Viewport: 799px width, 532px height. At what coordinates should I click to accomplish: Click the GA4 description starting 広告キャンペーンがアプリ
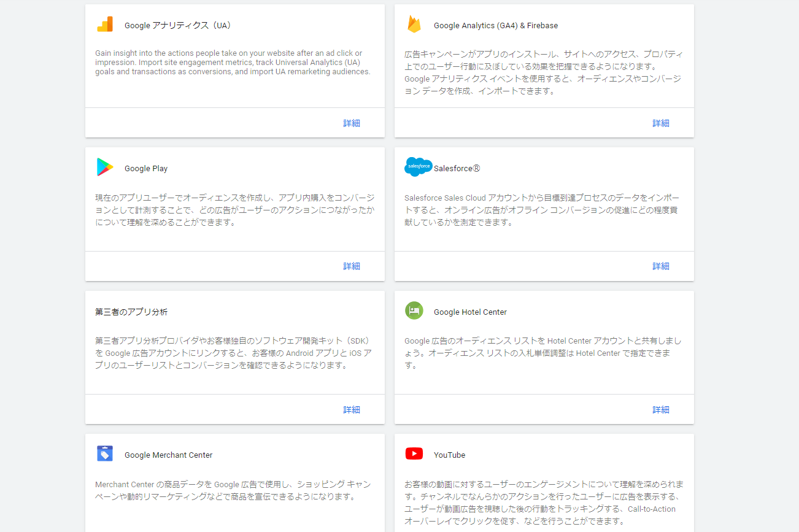543,73
